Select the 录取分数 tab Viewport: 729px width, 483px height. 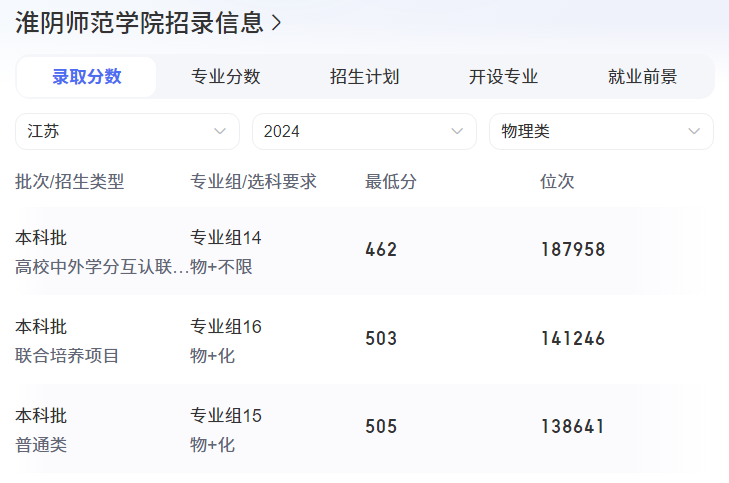tap(86, 77)
